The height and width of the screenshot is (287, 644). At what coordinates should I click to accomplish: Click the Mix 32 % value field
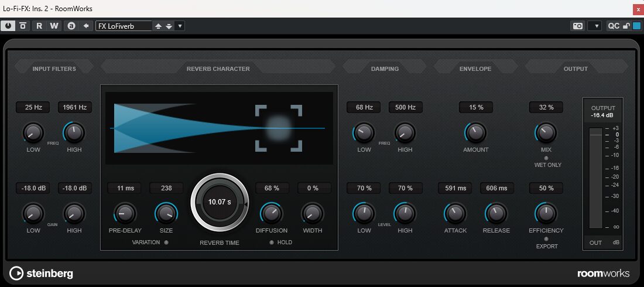pyautogui.click(x=546, y=107)
